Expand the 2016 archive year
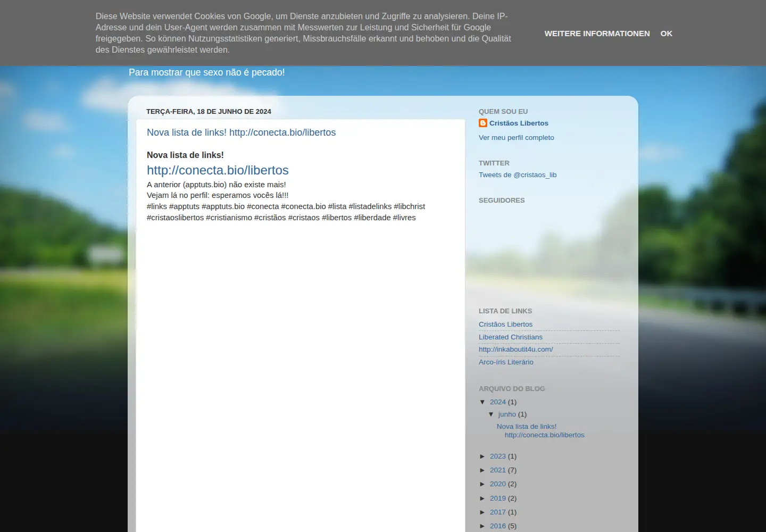Screen dimensions: 766x532 click(482, 526)
